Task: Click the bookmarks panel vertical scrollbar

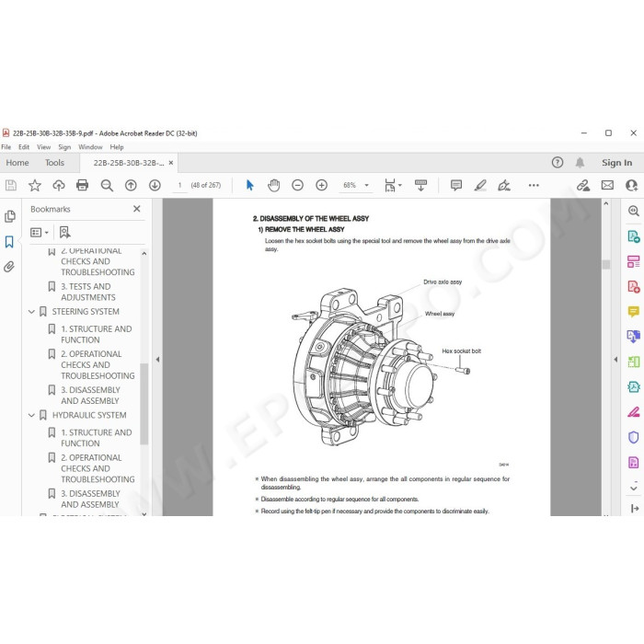Action: 144,403
